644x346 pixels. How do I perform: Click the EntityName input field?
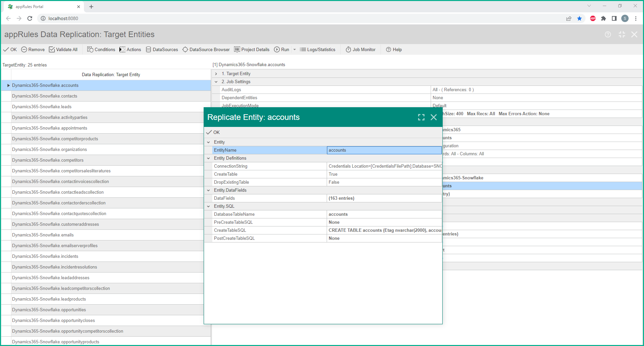click(x=384, y=150)
